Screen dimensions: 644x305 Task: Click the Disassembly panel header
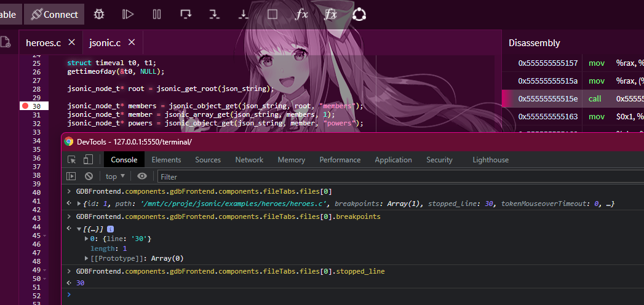point(535,42)
